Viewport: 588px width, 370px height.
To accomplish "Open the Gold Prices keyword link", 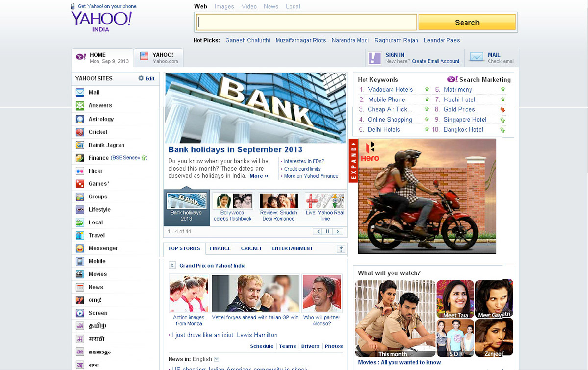I will 459,109.
